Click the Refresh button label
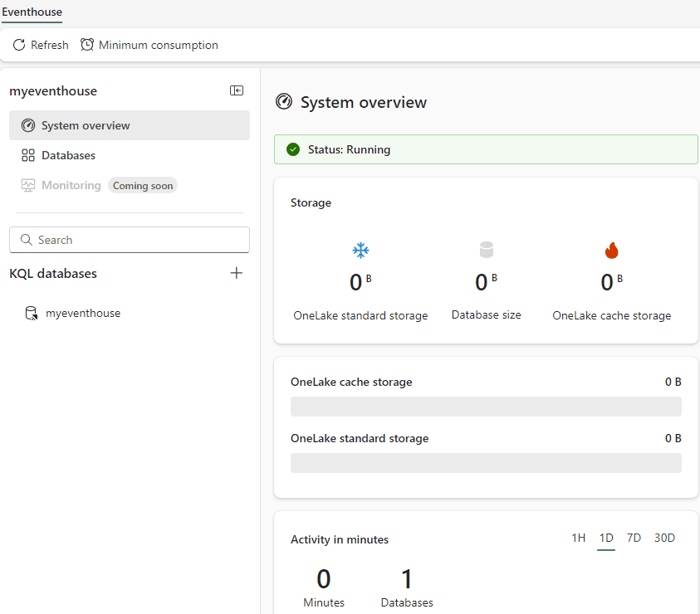The image size is (700, 614). click(50, 45)
